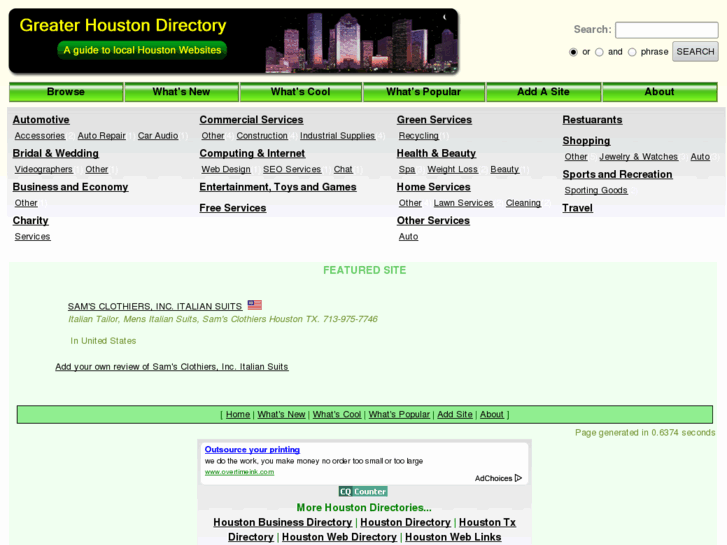Select the 'phrase' search radio button
Viewport: 727px width, 545px height.
pos(632,52)
